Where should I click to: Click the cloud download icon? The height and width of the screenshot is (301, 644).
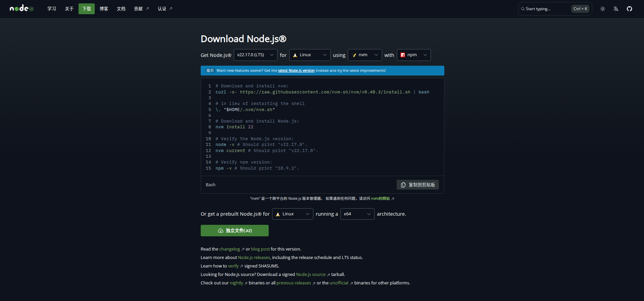tap(221, 231)
